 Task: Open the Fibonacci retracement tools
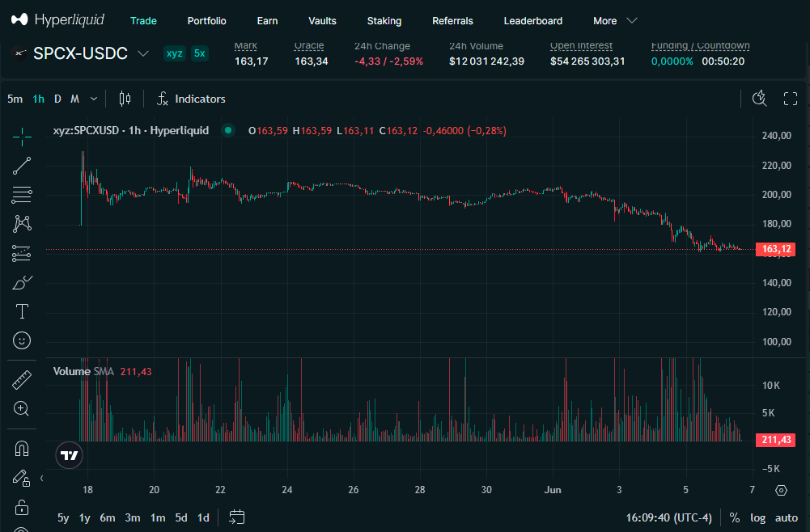[22, 195]
